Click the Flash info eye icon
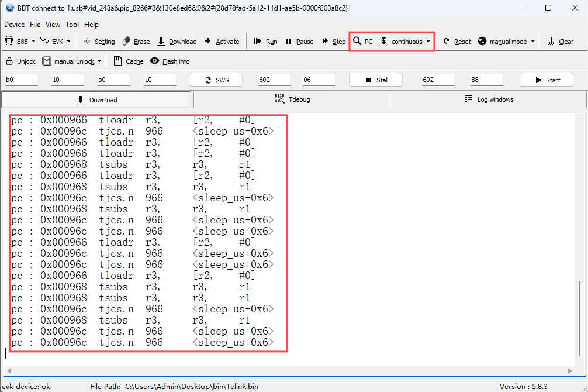 154,60
